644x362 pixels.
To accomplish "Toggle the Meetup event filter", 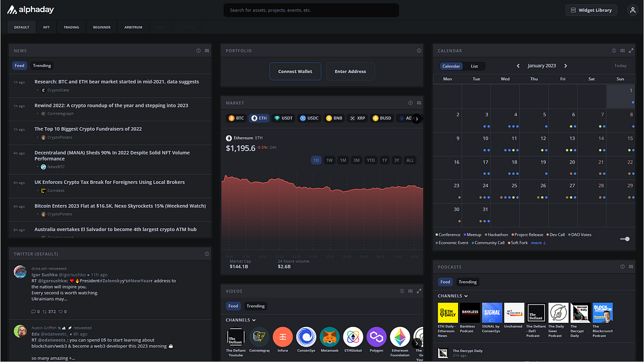I will [x=473, y=235].
